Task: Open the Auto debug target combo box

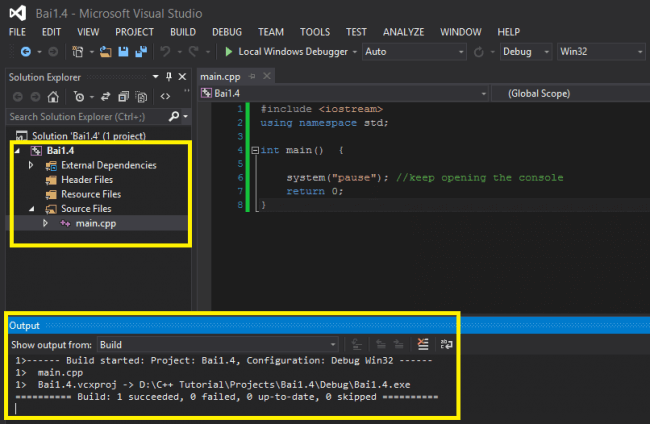Action: (414, 52)
